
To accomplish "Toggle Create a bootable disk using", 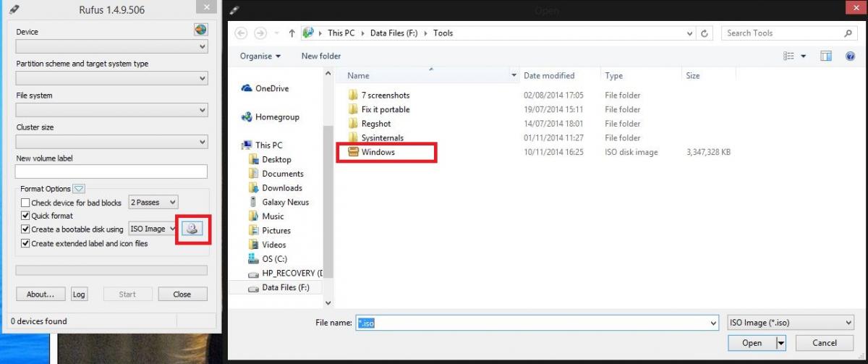I will (x=25, y=229).
